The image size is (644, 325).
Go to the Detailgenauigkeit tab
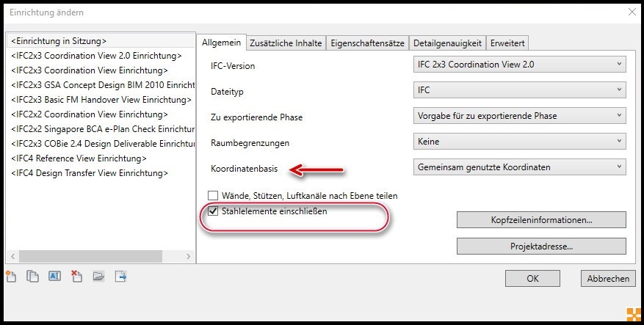coord(446,43)
